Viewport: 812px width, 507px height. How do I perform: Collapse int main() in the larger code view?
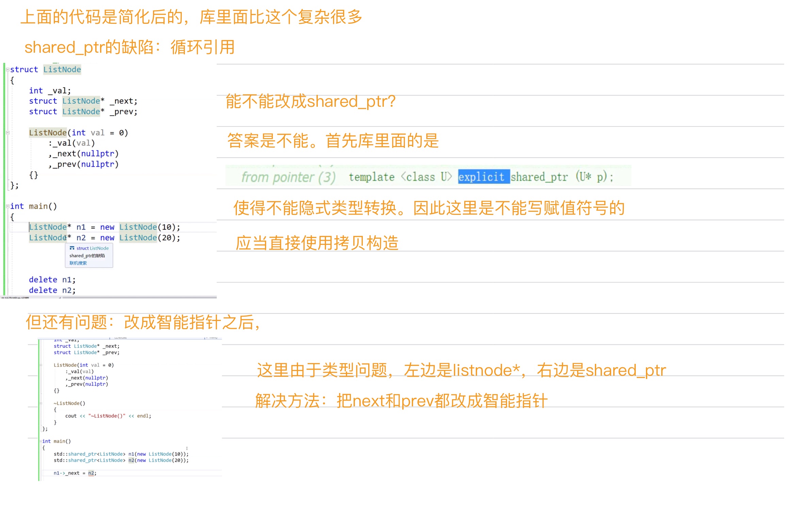[7, 206]
